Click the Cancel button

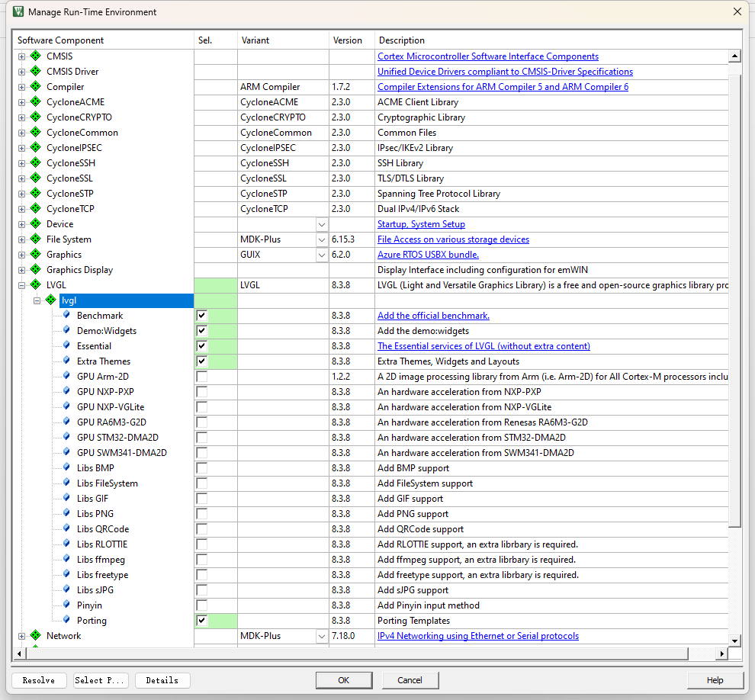[x=410, y=680]
